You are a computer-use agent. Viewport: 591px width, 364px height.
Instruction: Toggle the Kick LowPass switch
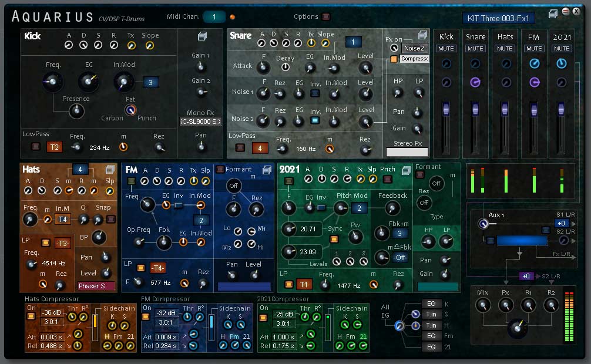[35, 147]
